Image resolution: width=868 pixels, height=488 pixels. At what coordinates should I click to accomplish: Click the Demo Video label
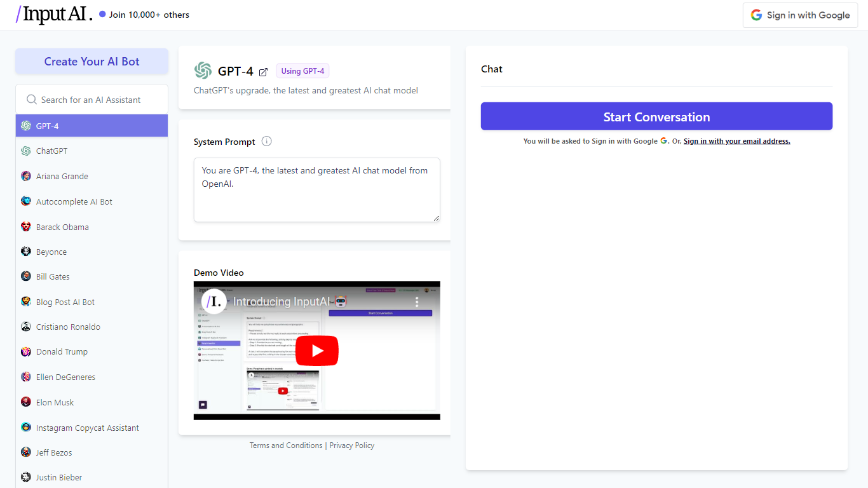pos(219,273)
